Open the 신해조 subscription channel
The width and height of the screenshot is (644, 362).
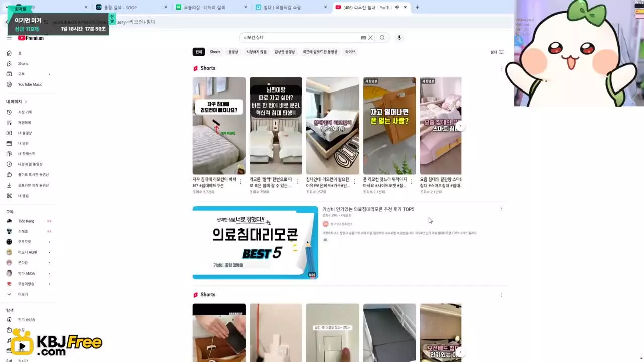23,231
